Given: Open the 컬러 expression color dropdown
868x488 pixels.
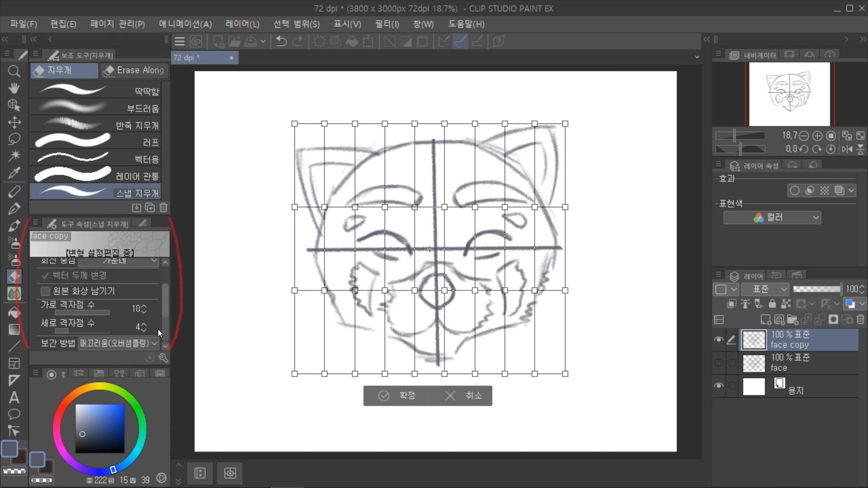Looking at the screenshot, I should 772,218.
